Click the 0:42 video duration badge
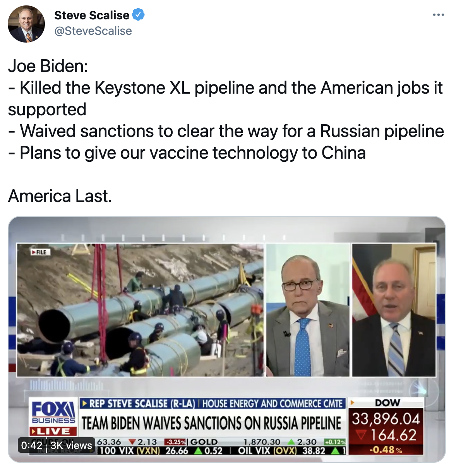This screenshot has width=456, height=476. 32,445
